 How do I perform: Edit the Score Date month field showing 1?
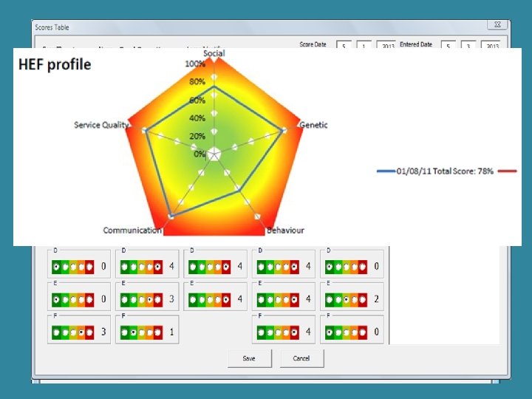coord(364,45)
